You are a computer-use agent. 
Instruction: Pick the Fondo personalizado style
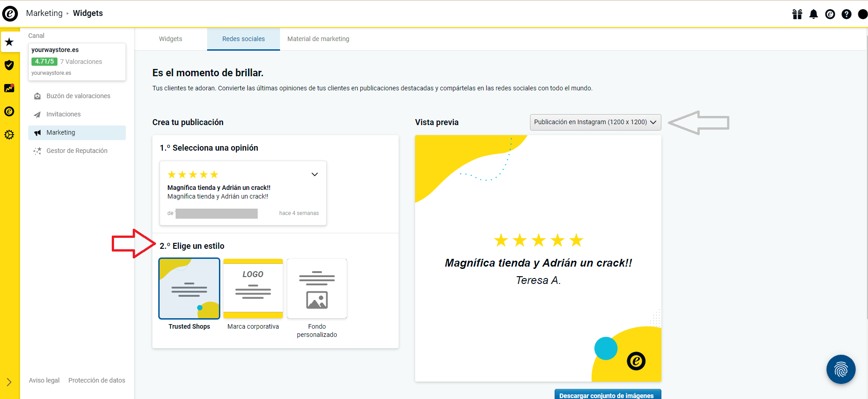[317, 289]
